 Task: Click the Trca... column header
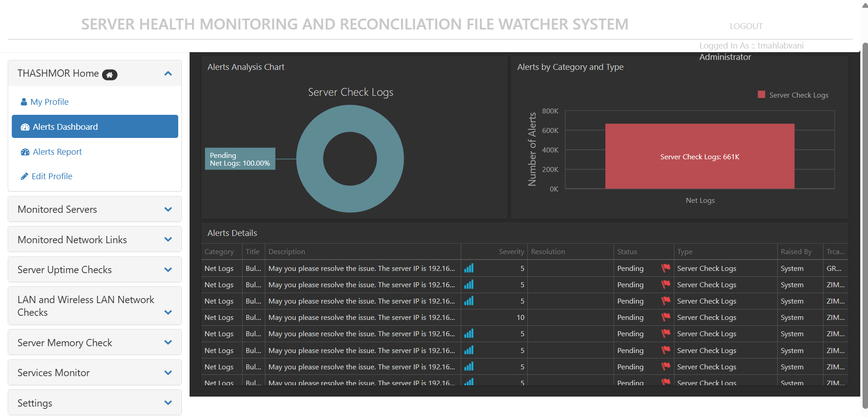click(x=835, y=252)
